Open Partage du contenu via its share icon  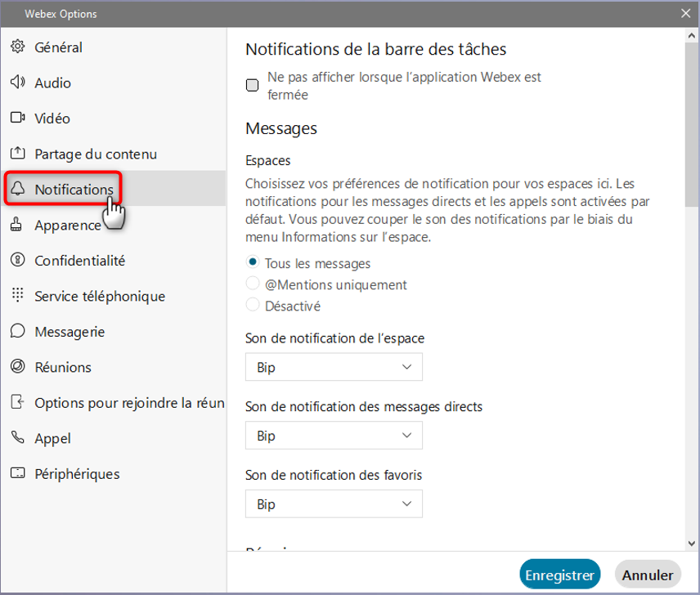17,154
